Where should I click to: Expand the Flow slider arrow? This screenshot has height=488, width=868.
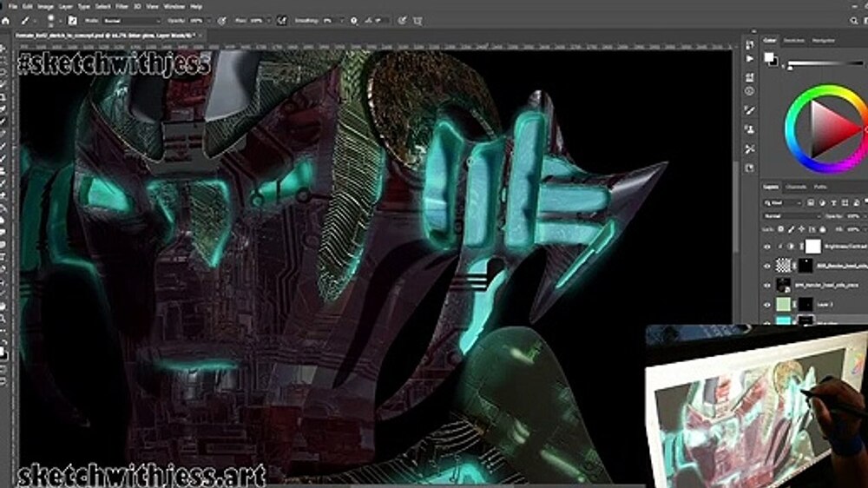tap(268, 21)
